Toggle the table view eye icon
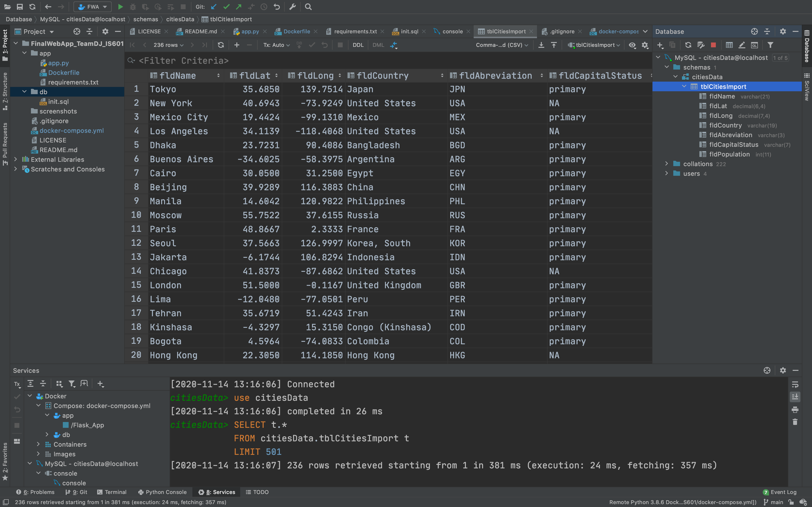Screen dimensions: 812x507 [x=632, y=45]
